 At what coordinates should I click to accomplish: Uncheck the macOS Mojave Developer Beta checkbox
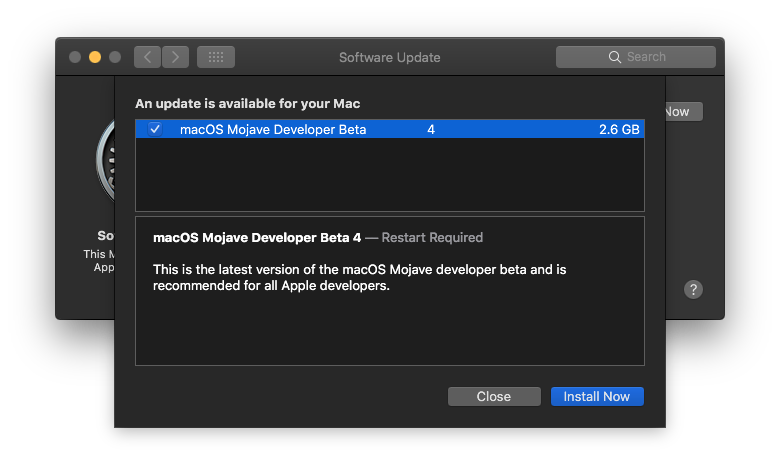tap(155, 129)
